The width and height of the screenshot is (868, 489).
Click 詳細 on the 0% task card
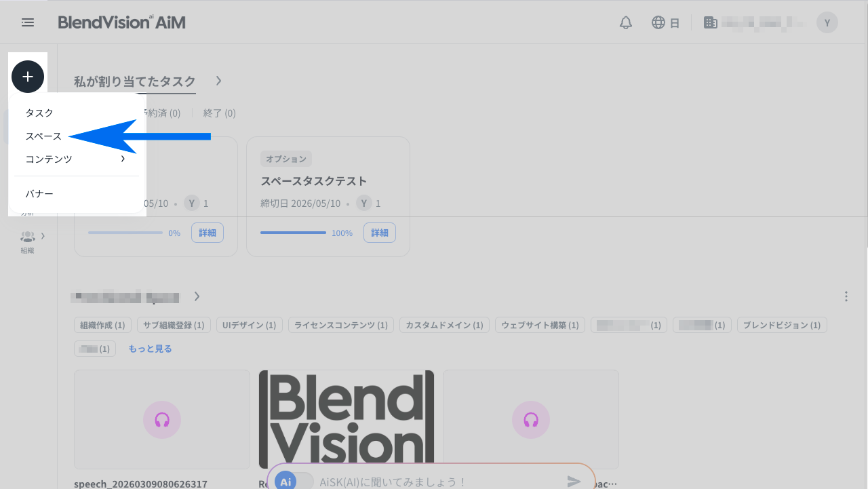[x=208, y=233]
